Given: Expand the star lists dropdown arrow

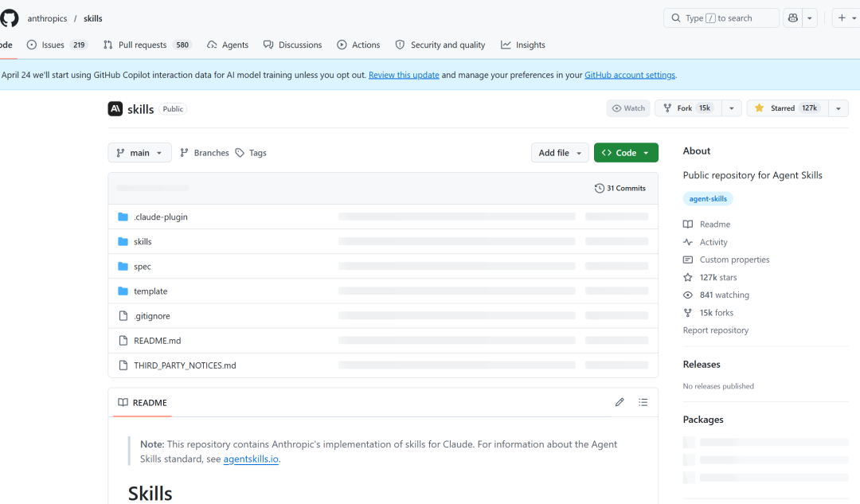Looking at the screenshot, I should click(x=838, y=108).
